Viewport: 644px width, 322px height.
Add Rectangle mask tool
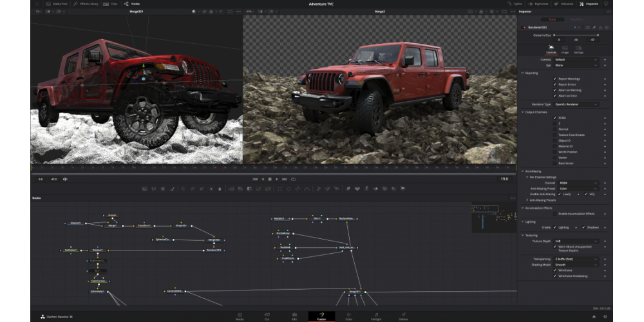(x=279, y=189)
